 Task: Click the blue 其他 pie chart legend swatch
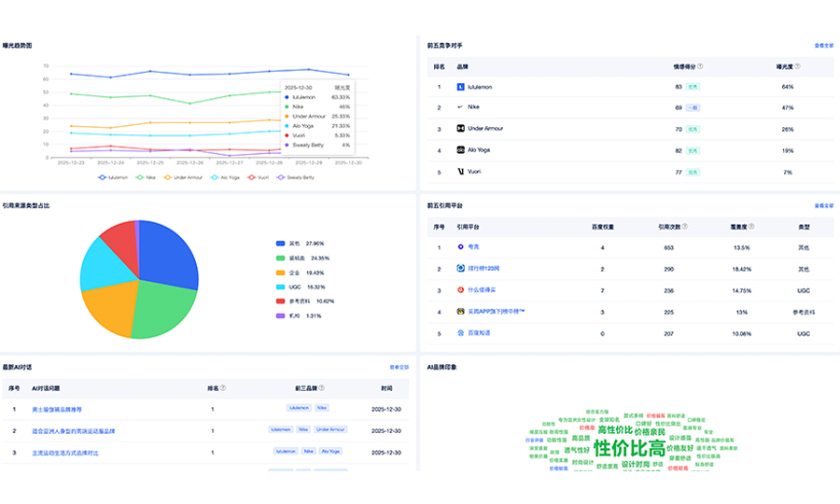(x=280, y=244)
